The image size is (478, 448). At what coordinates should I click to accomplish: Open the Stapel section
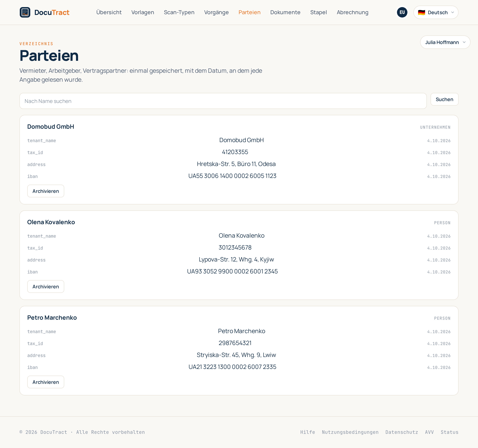click(318, 12)
